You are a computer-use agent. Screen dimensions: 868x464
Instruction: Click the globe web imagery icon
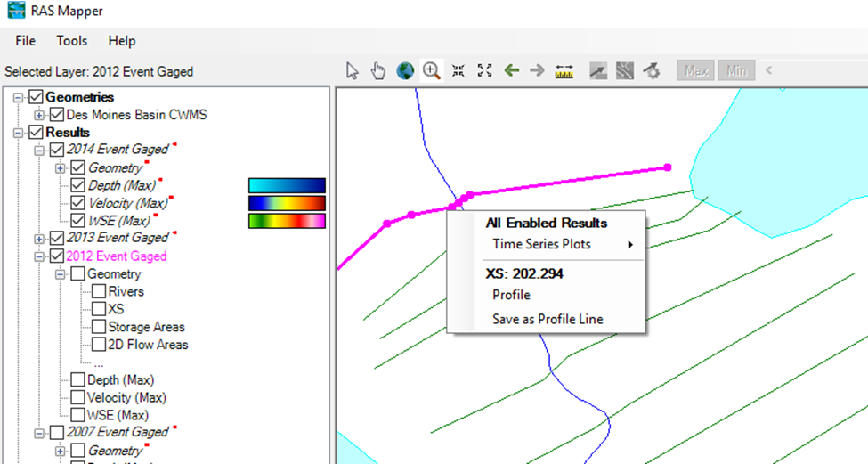click(405, 71)
